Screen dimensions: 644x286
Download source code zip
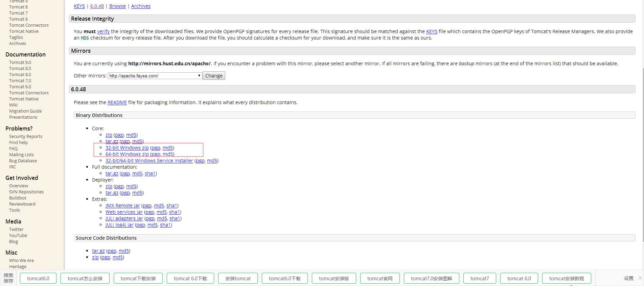[x=95, y=257]
